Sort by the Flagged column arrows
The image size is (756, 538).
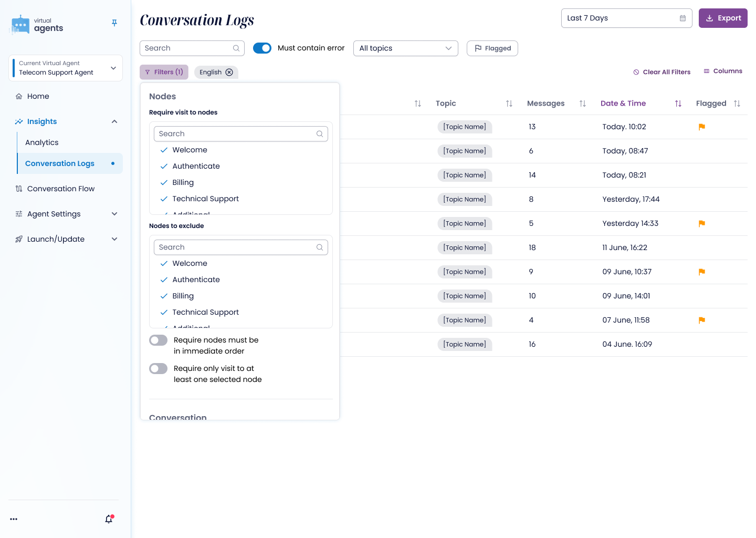click(737, 104)
